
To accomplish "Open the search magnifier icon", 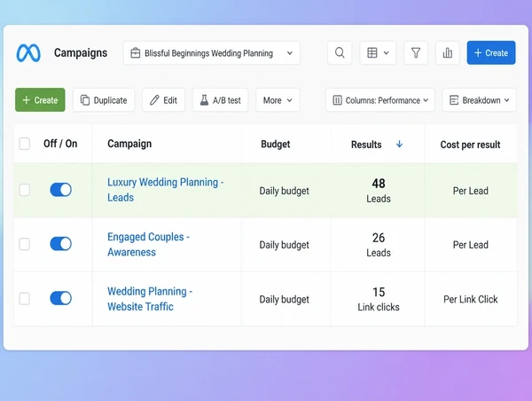I will coord(340,52).
